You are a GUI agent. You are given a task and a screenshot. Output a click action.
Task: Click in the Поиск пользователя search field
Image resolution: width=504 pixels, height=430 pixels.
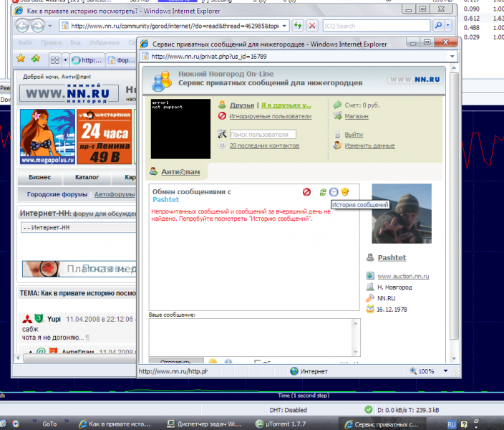263,134
